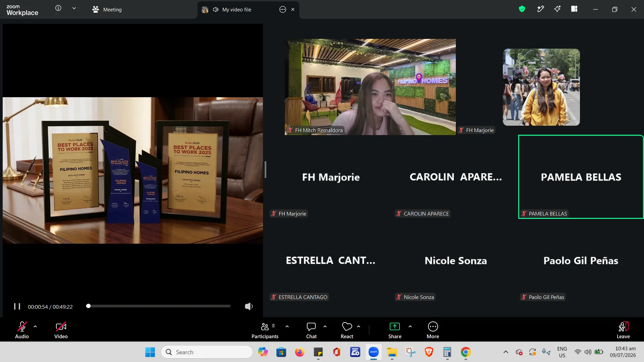Click the shared video awards frame

[133, 170]
